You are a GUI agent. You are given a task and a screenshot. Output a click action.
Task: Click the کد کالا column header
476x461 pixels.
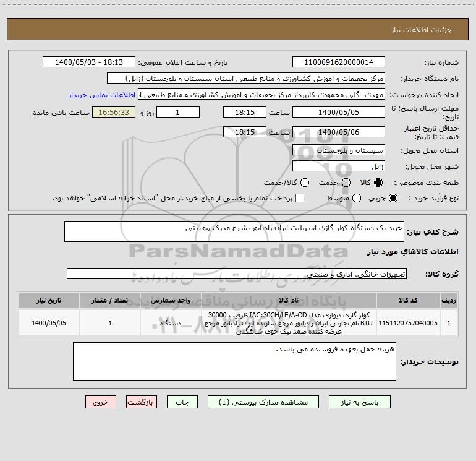[408, 300]
